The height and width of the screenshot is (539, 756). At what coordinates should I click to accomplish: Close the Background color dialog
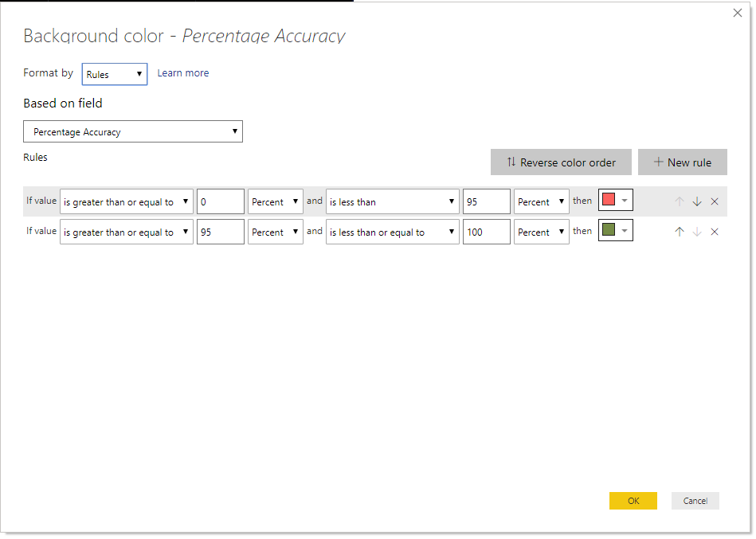coord(737,13)
